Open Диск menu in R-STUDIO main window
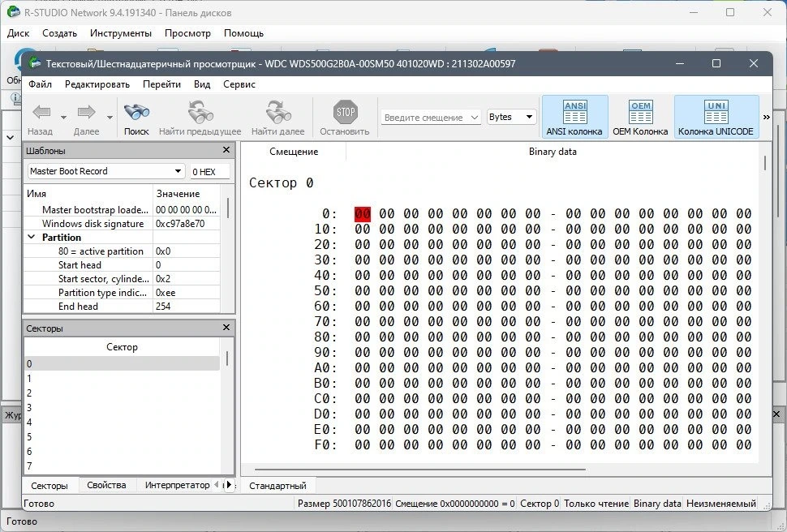This screenshot has width=787, height=532. point(19,33)
